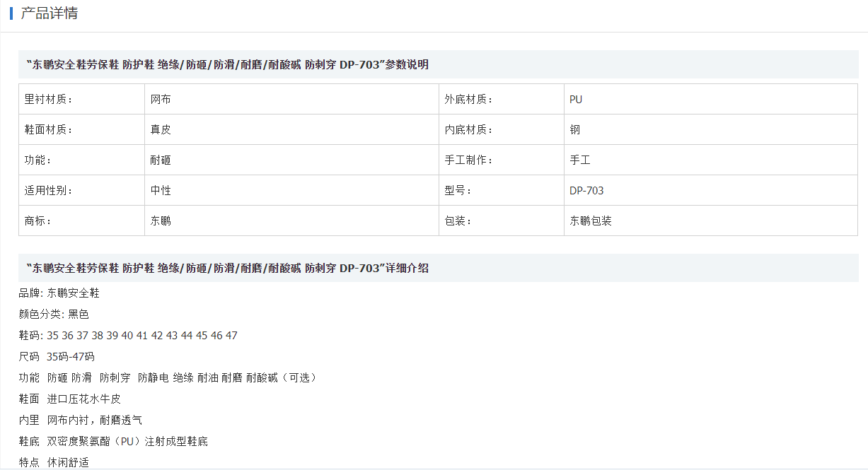Screen dimensions: 868x470
Task: Click the DP-703 详细介绍 title bar
Action: pyautogui.click(x=439, y=268)
